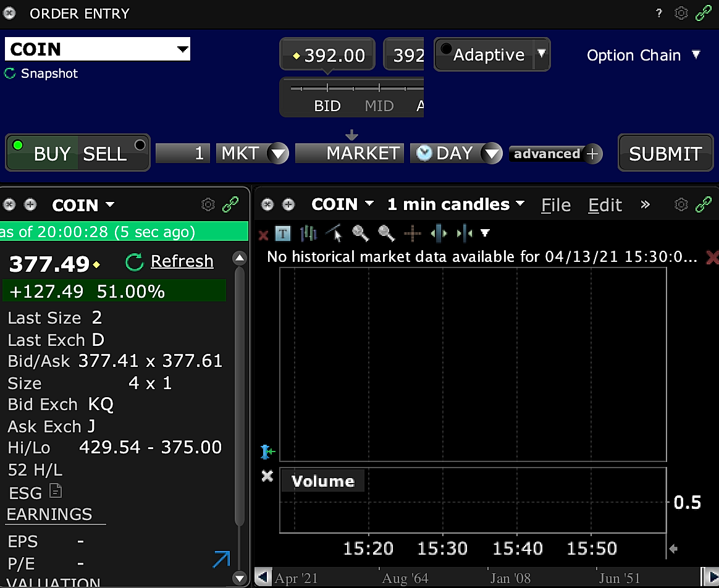Open the Adaptive dropdown arrow

coord(542,54)
